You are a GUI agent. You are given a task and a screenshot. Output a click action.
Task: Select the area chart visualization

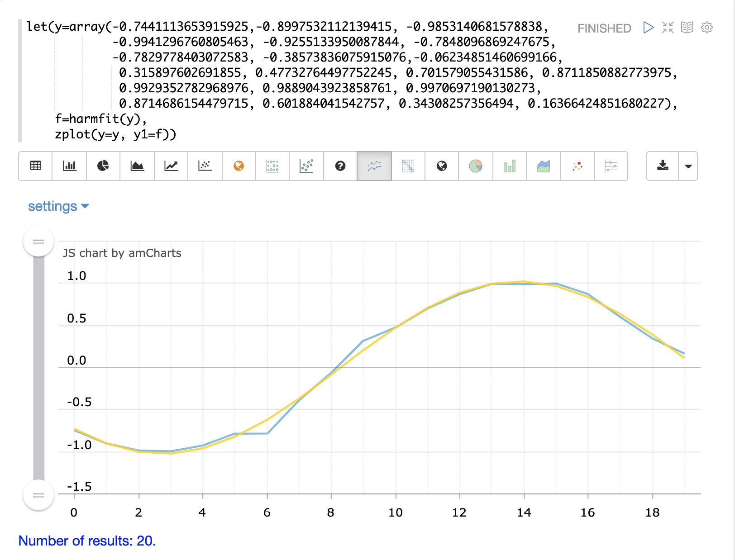(137, 166)
